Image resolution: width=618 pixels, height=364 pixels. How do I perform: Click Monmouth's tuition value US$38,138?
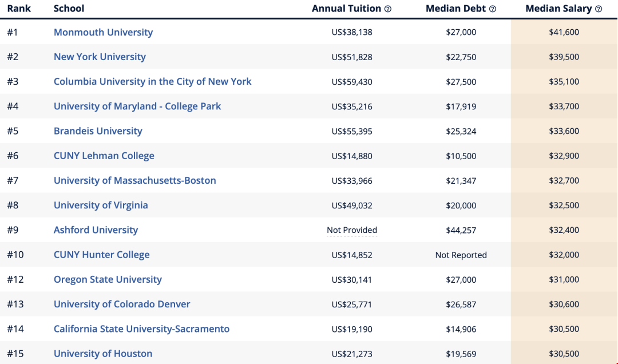tap(352, 33)
